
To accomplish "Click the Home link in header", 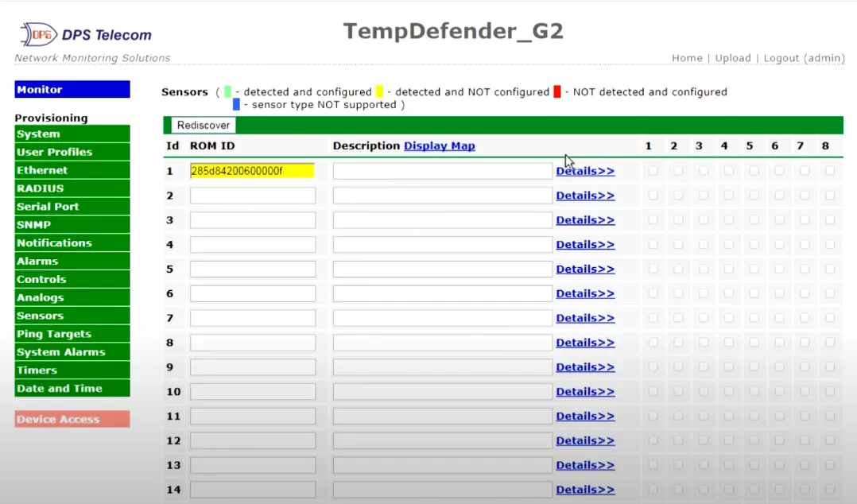I will click(x=687, y=58).
